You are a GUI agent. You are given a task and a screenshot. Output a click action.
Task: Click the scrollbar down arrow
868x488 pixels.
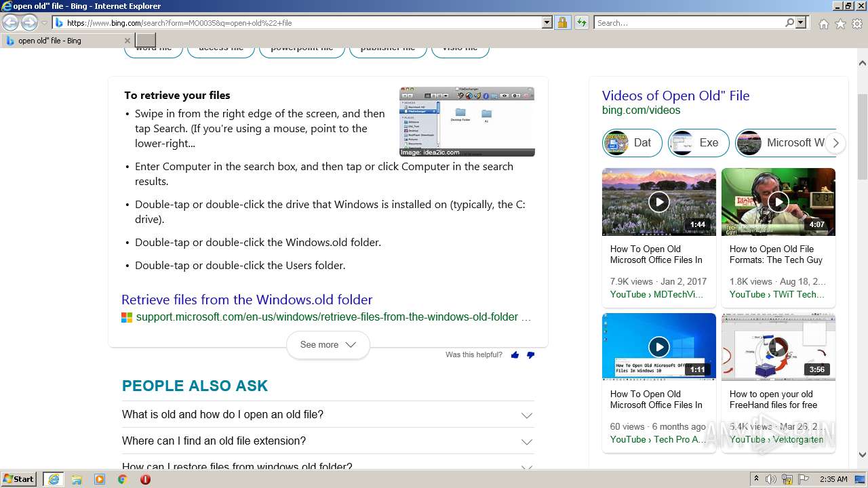[x=863, y=455]
